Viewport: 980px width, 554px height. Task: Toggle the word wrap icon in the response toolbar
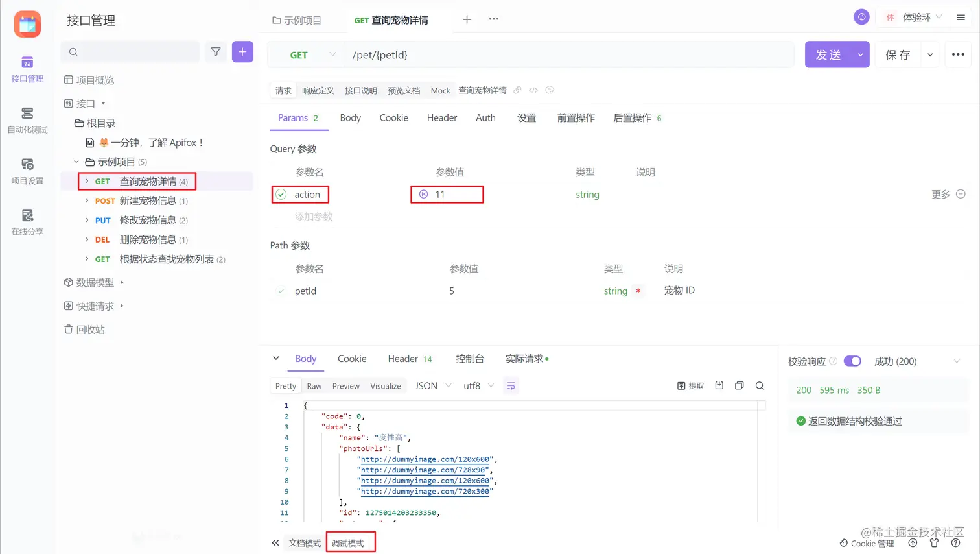pyautogui.click(x=511, y=386)
